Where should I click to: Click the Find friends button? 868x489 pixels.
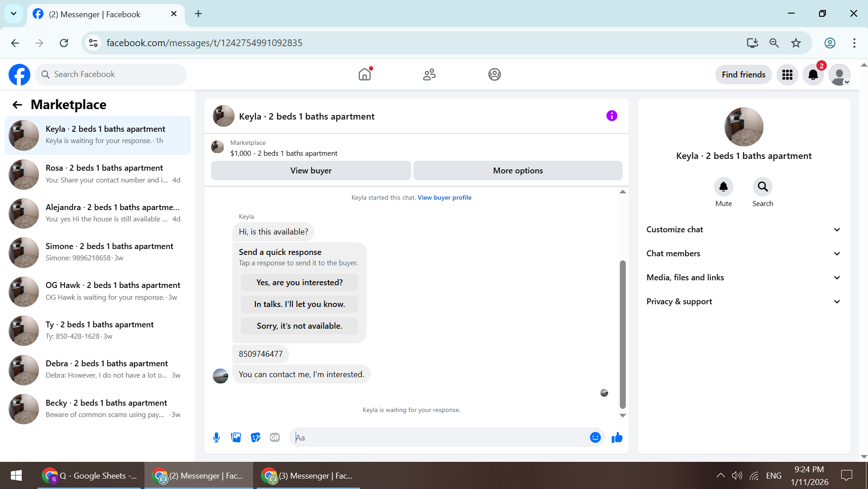tap(743, 75)
